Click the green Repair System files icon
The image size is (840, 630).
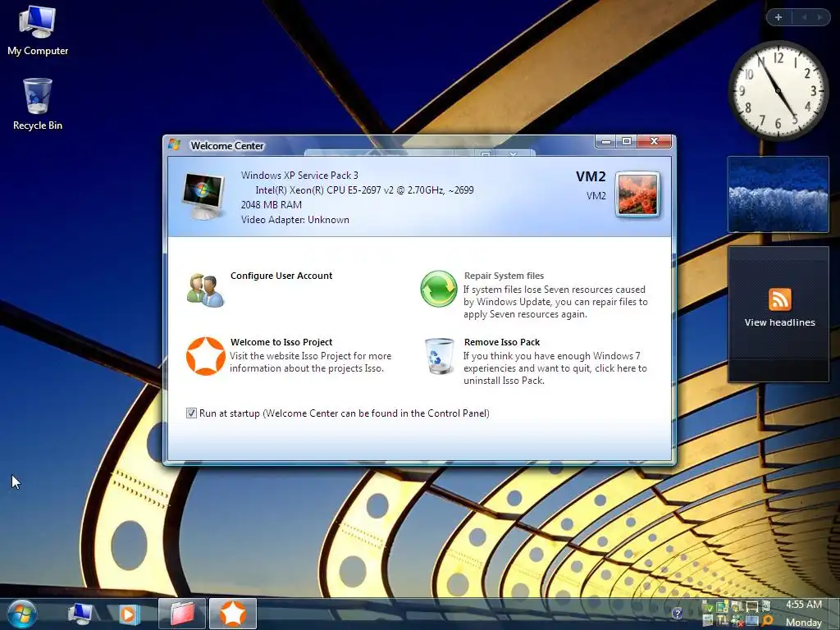click(x=438, y=289)
